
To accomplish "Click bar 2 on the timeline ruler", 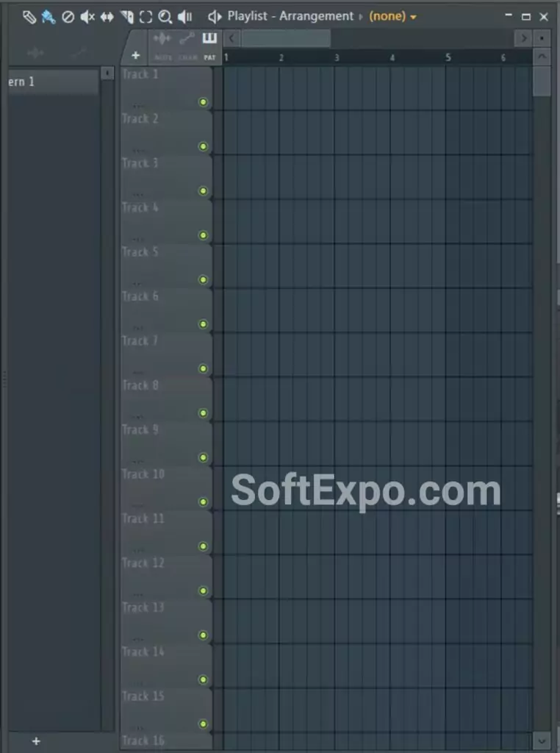I will (281, 57).
